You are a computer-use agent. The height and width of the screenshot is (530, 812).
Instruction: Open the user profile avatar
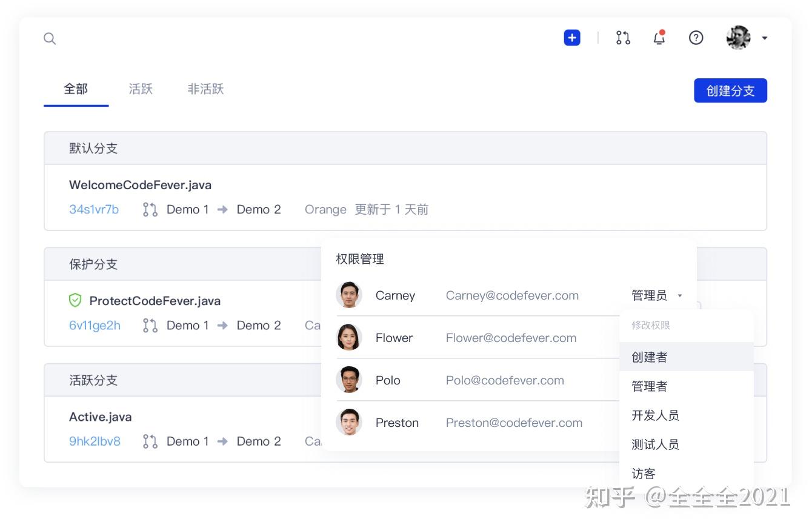click(739, 38)
